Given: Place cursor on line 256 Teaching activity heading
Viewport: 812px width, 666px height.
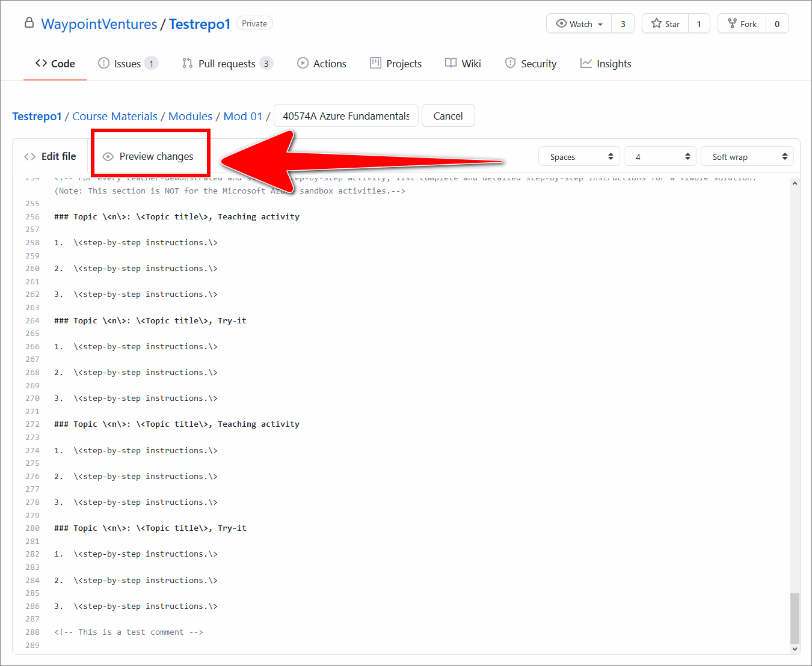Looking at the screenshot, I should [x=177, y=217].
